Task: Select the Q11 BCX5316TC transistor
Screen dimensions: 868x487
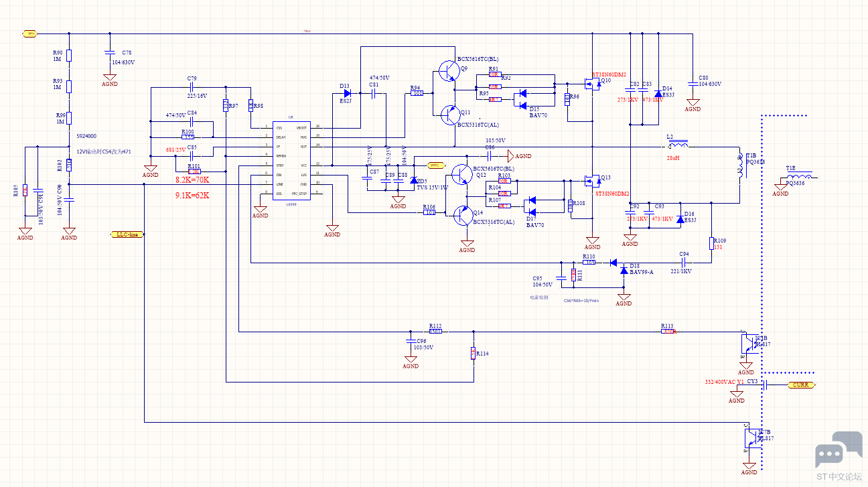Action: [x=448, y=115]
